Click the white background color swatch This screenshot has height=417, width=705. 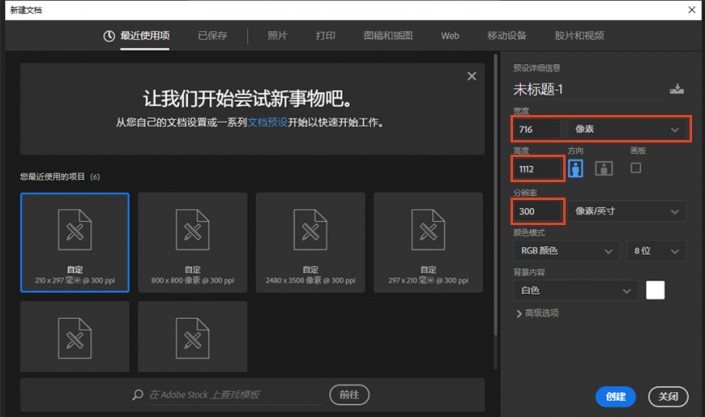click(x=655, y=290)
